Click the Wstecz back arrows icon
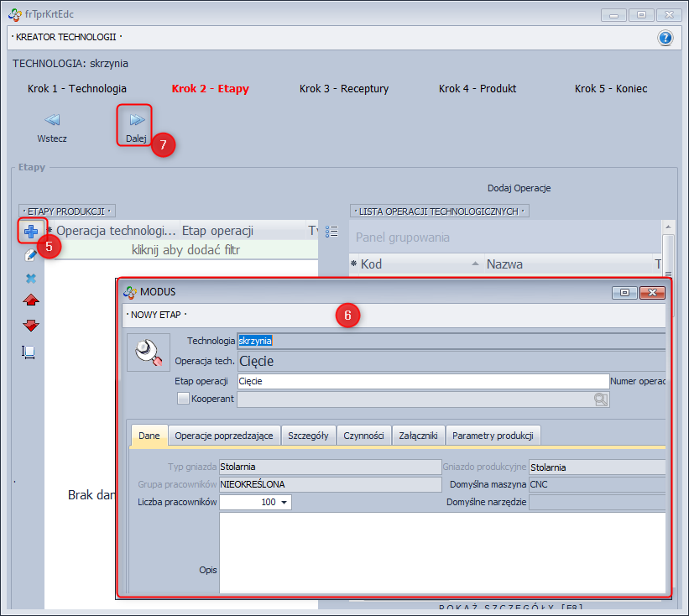Viewport: 689px width, 616px height. point(52,120)
